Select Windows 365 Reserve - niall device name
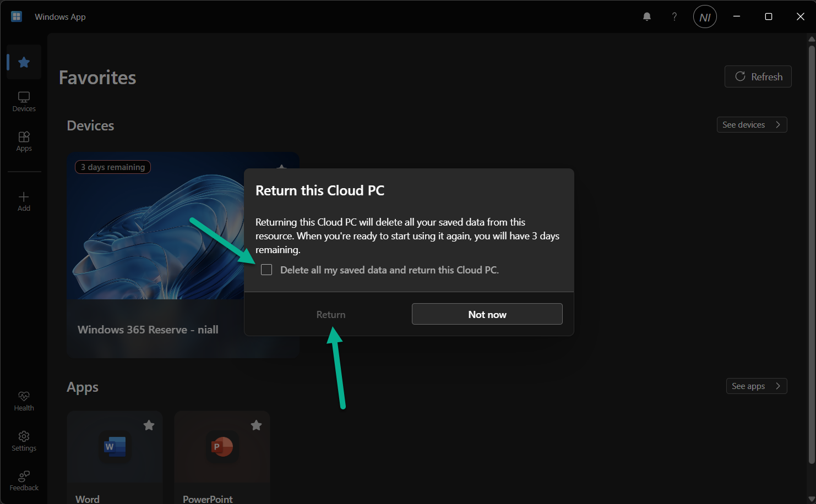Screen dimensions: 816x504 coord(148,330)
